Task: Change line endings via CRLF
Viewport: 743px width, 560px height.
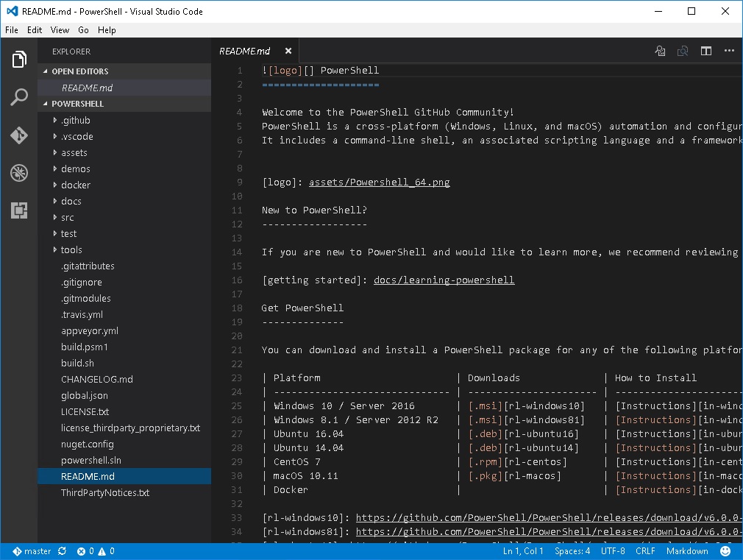Action: 645,551
